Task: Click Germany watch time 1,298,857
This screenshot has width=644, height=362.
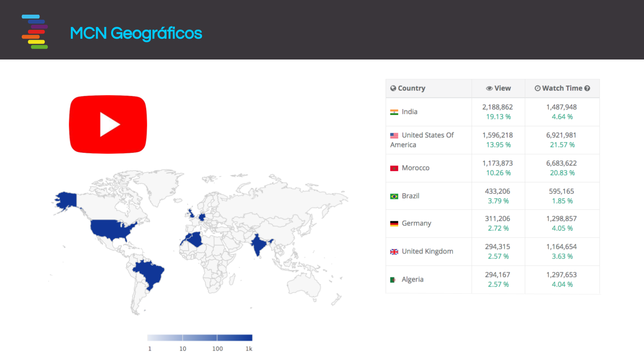Action: (x=561, y=219)
